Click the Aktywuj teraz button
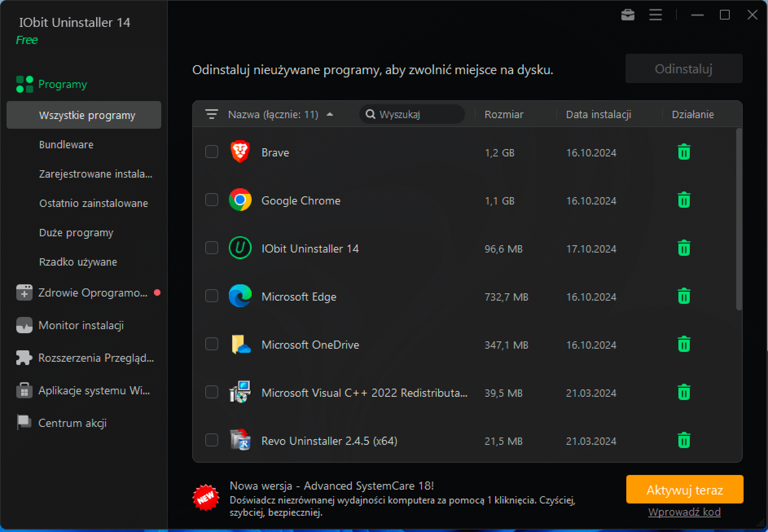Screen dimensions: 768x532 685,489
